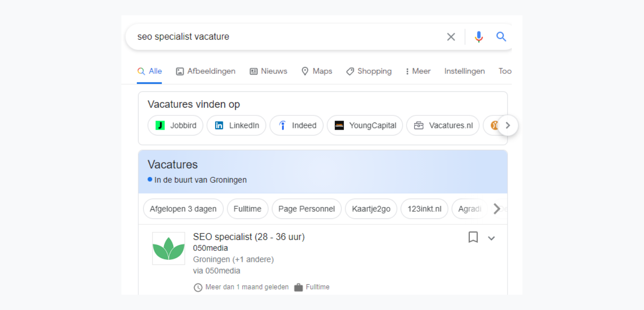Switch to the Nieuws tab
Image resolution: width=644 pixels, height=310 pixels.
click(x=269, y=71)
